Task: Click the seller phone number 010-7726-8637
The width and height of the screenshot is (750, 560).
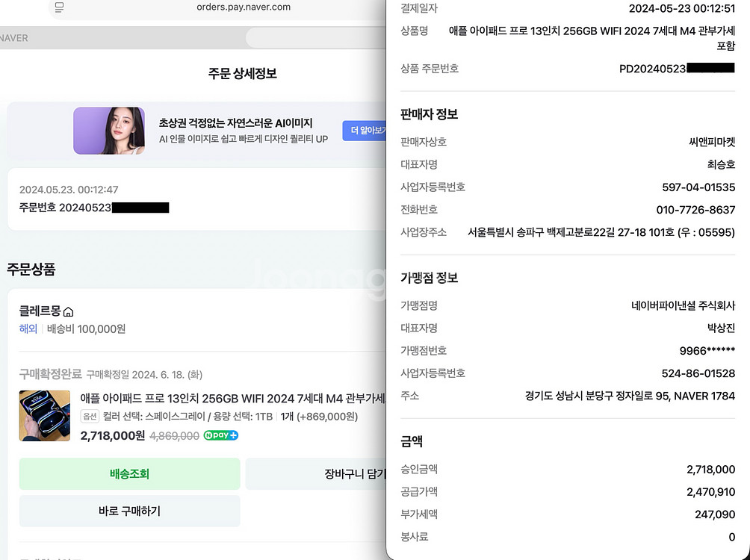Action: pyautogui.click(x=695, y=210)
